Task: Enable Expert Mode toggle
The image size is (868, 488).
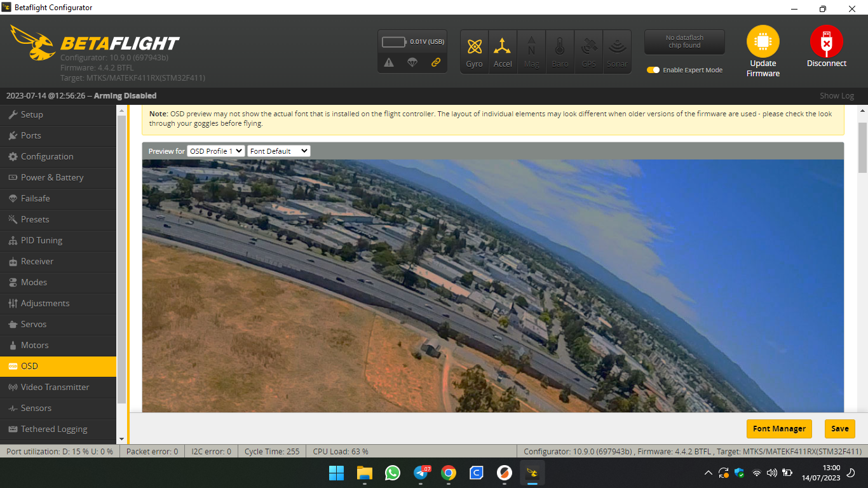Action: tap(653, 71)
